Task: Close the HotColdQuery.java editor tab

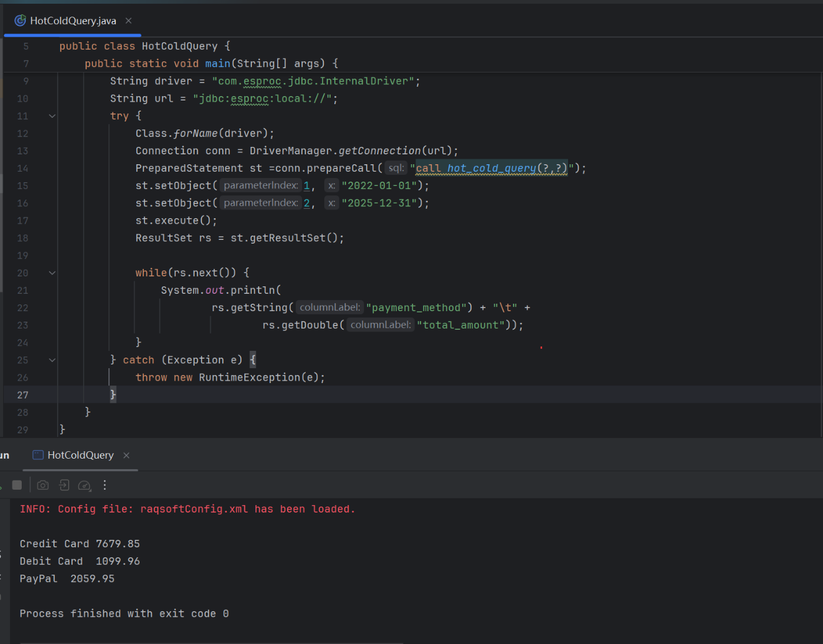Action: pos(128,20)
